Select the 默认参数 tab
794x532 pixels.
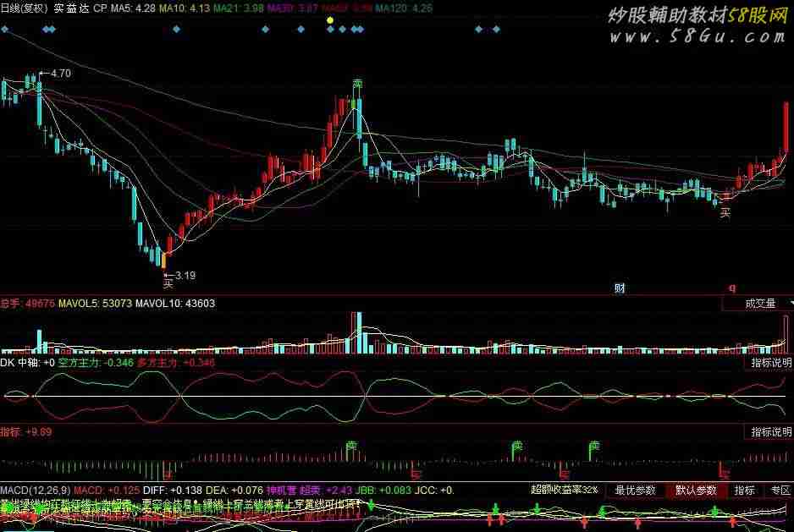coord(696,491)
